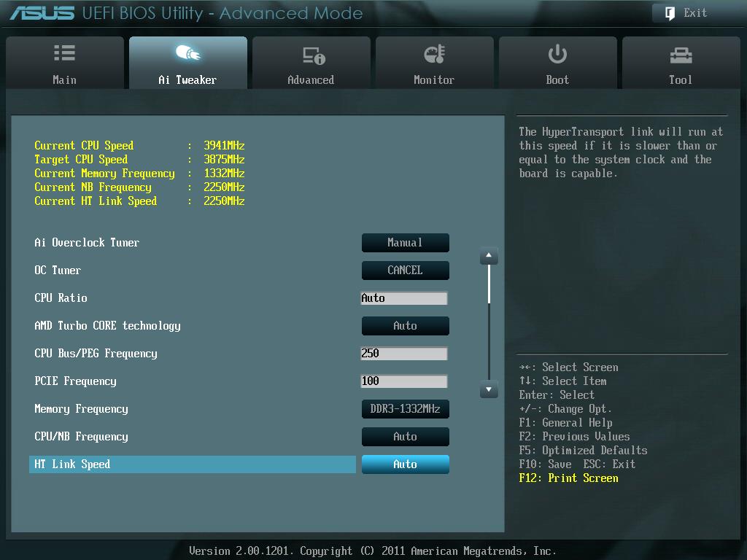This screenshot has height=560, width=747.
Task: Click the Main tab list icon
Action: [x=64, y=52]
